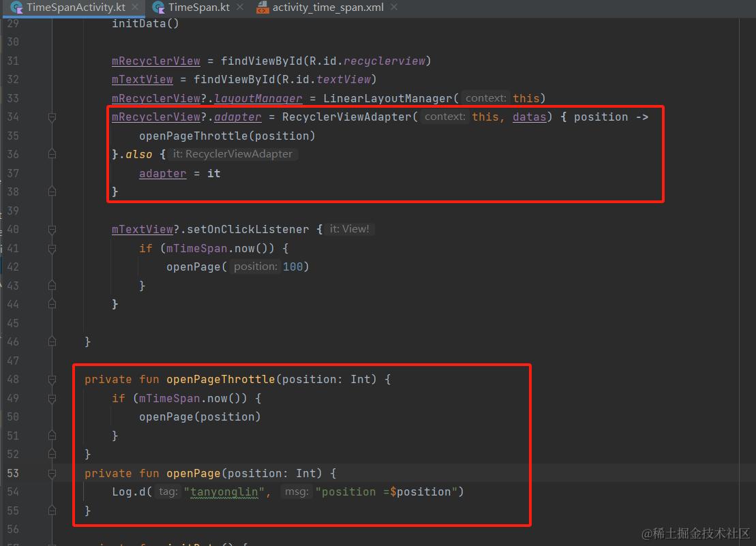Click setOnClickListener on line 40
Viewport: 756px width, 546px height.
tap(248, 230)
